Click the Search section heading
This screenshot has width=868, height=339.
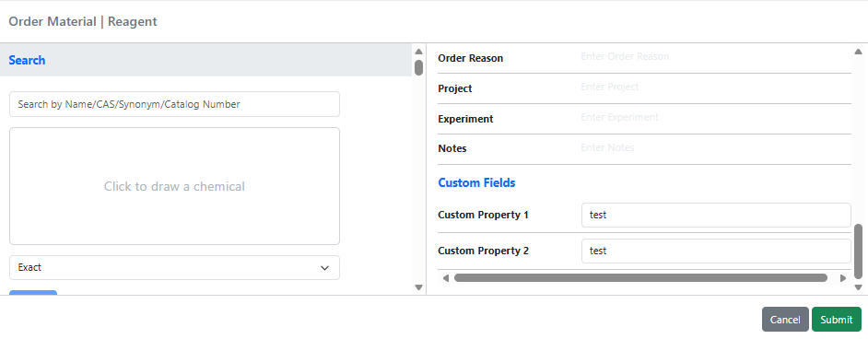(27, 60)
